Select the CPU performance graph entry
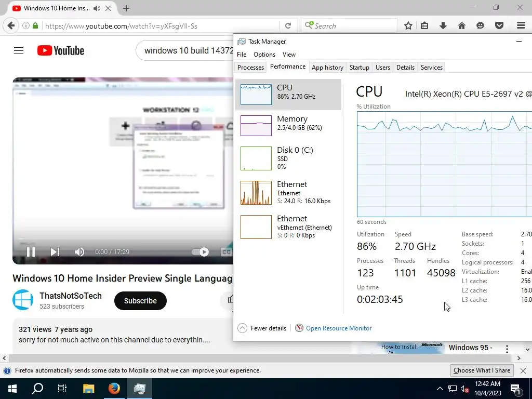 (x=288, y=95)
